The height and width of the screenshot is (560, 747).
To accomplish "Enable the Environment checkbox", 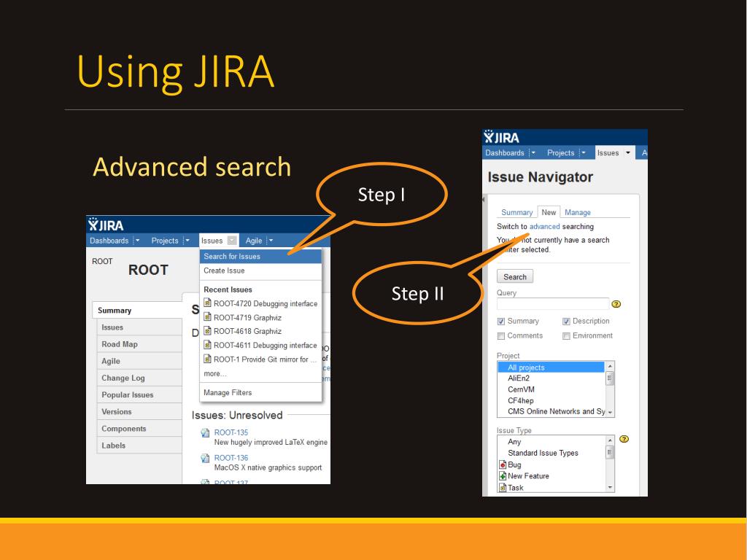I will tap(566, 336).
